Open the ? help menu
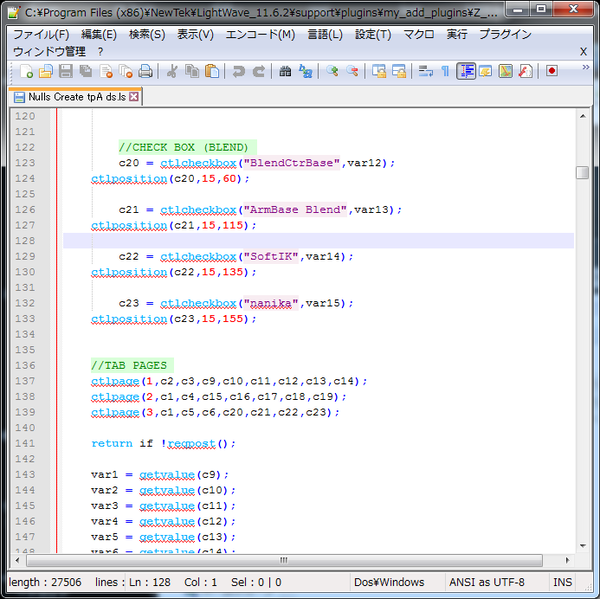This screenshot has height=599, width=600. coord(100,51)
